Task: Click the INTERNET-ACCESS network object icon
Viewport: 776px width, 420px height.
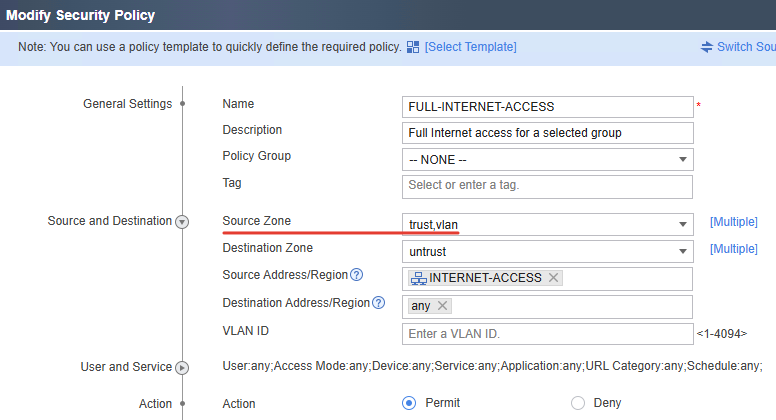Action: pyautogui.click(x=419, y=279)
